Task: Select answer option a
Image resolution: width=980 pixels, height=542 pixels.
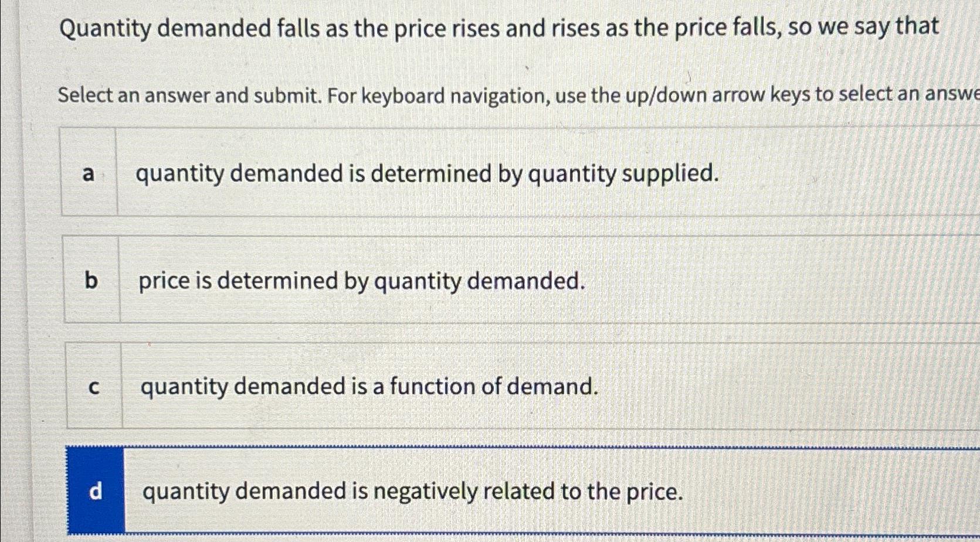Action: pos(411,172)
